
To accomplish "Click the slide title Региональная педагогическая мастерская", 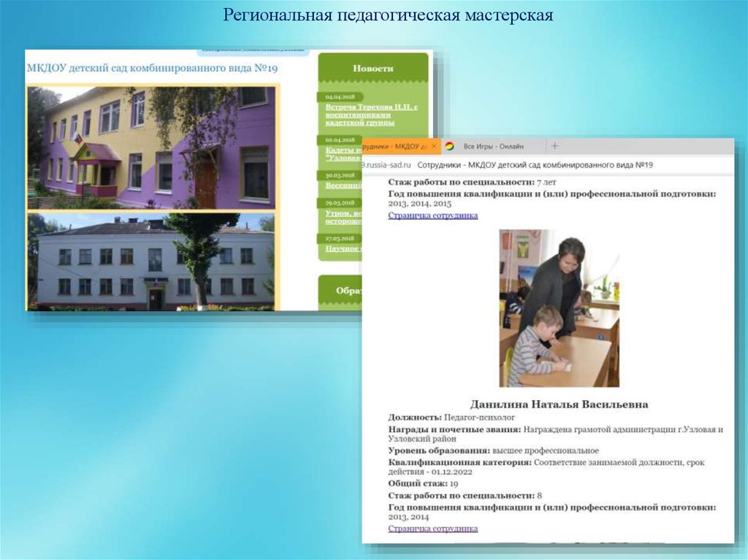I will pos(388,15).
